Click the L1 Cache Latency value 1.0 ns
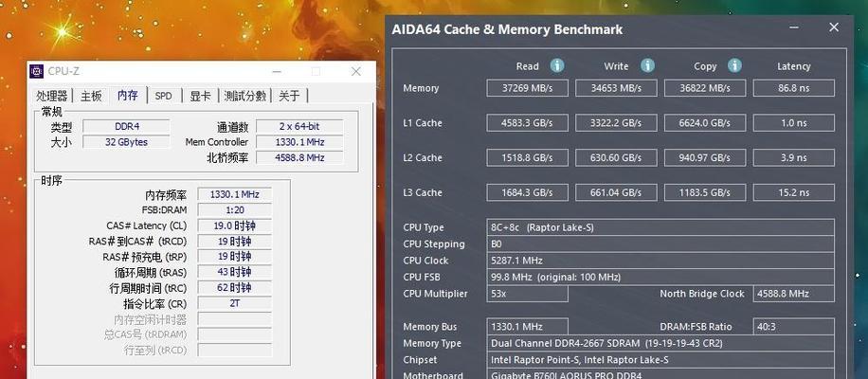 click(794, 123)
